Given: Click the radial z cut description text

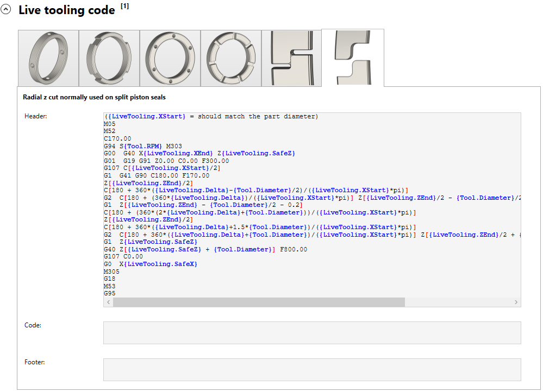Looking at the screenshot, I should 94,97.
